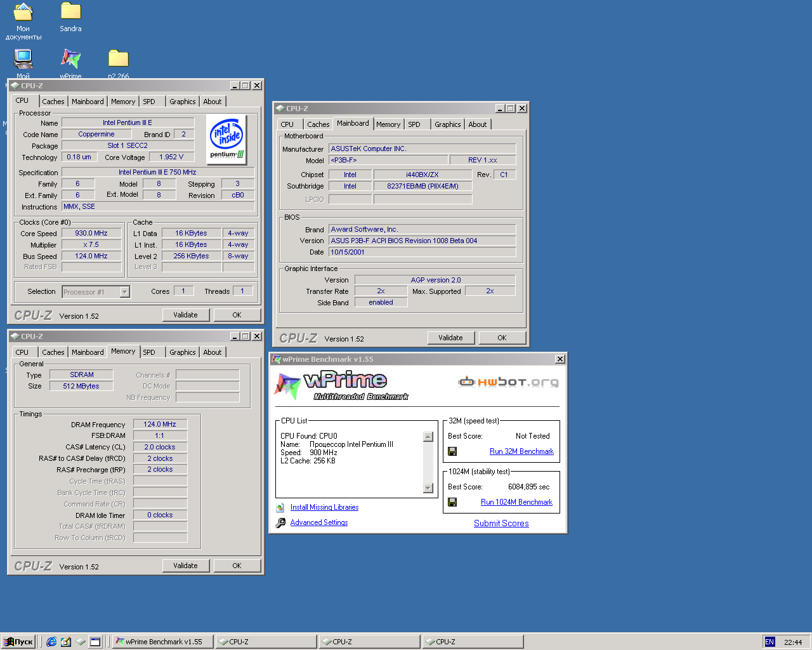Click the wPrime logo graphic

click(x=343, y=386)
